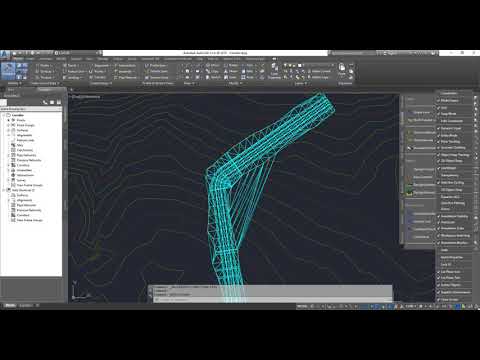
Task: Expand the Modify panel title dropdown
Action: coord(235,83)
